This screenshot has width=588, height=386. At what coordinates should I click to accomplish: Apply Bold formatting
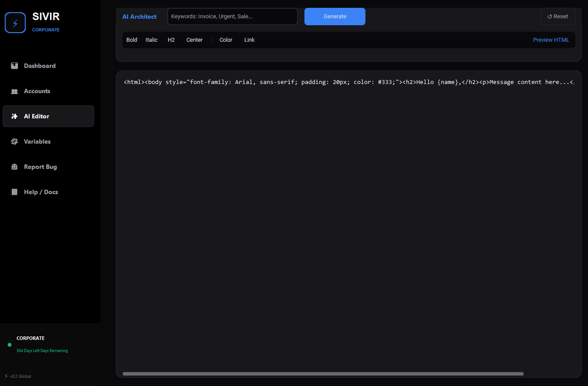132,40
